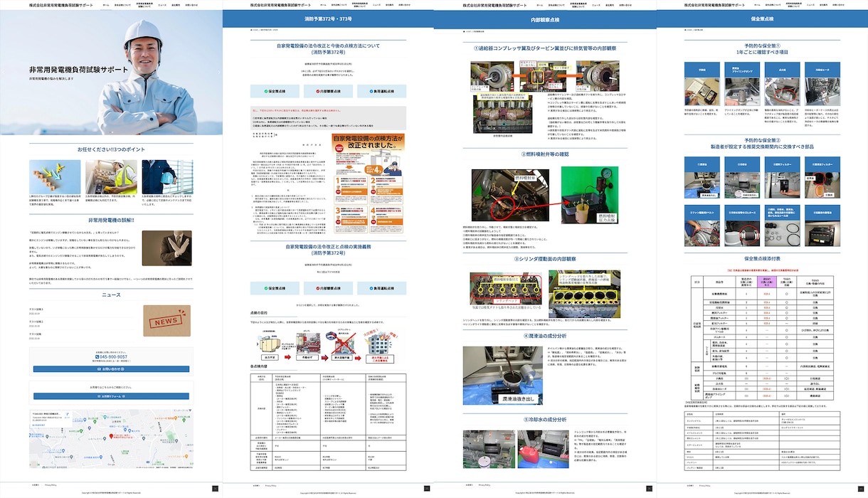
Task: Click back-to-top icon on the home page footer
Action: click(216, 487)
